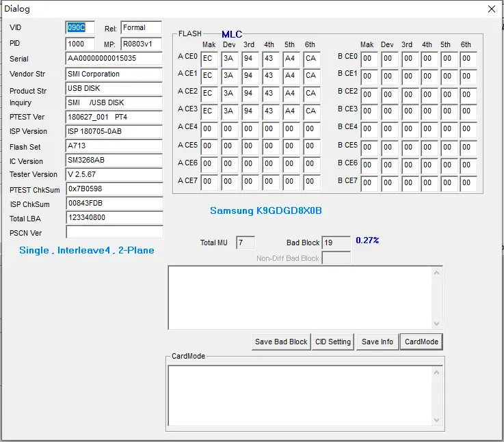Select the VID field containing 090C
The height and width of the screenshot is (442, 504).
click(x=80, y=28)
